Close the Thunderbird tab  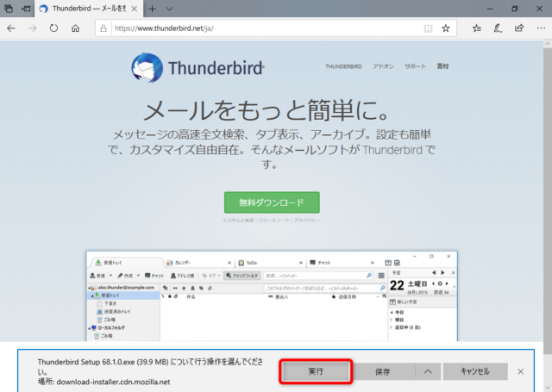135,9
